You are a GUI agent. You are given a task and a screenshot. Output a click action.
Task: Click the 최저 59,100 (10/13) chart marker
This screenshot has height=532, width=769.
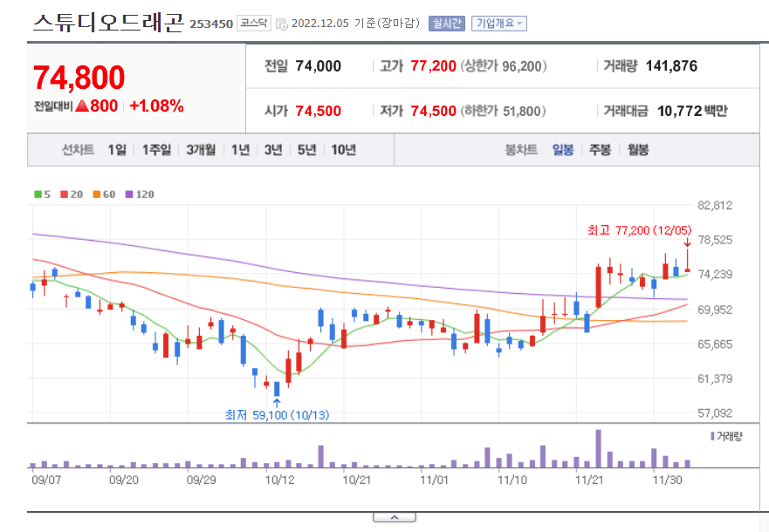(x=277, y=415)
